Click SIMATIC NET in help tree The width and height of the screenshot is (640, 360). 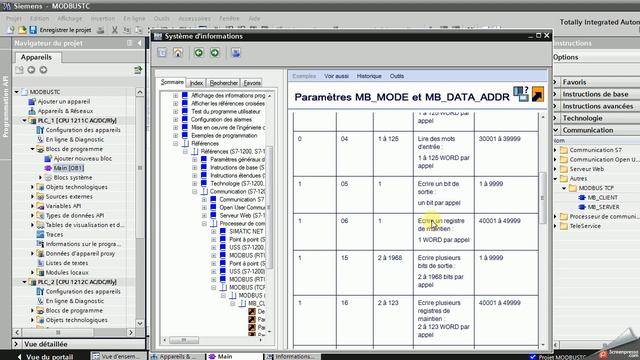click(x=246, y=231)
